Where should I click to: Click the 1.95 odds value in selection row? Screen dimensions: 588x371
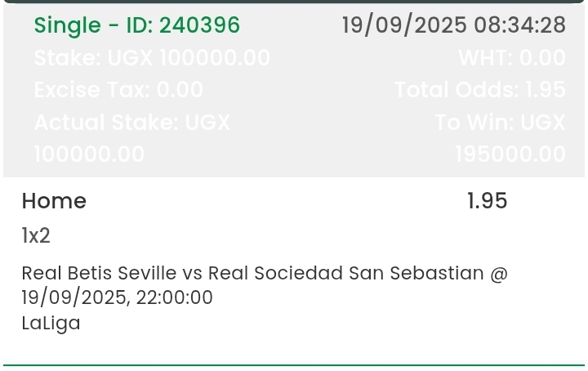tap(487, 201)
